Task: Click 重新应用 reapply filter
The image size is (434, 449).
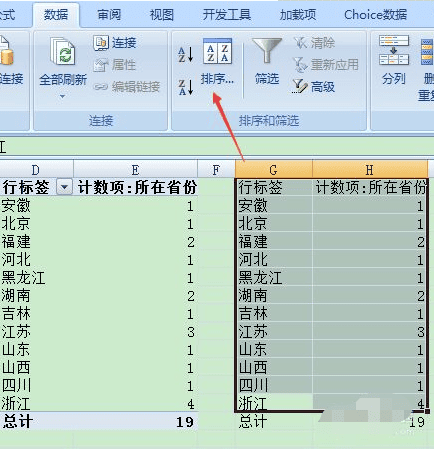Action: [x=325, y=65]
